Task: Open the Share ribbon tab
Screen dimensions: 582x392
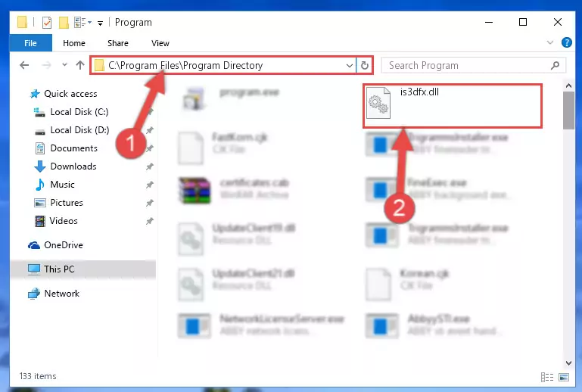Action: (x=117, y=43)
